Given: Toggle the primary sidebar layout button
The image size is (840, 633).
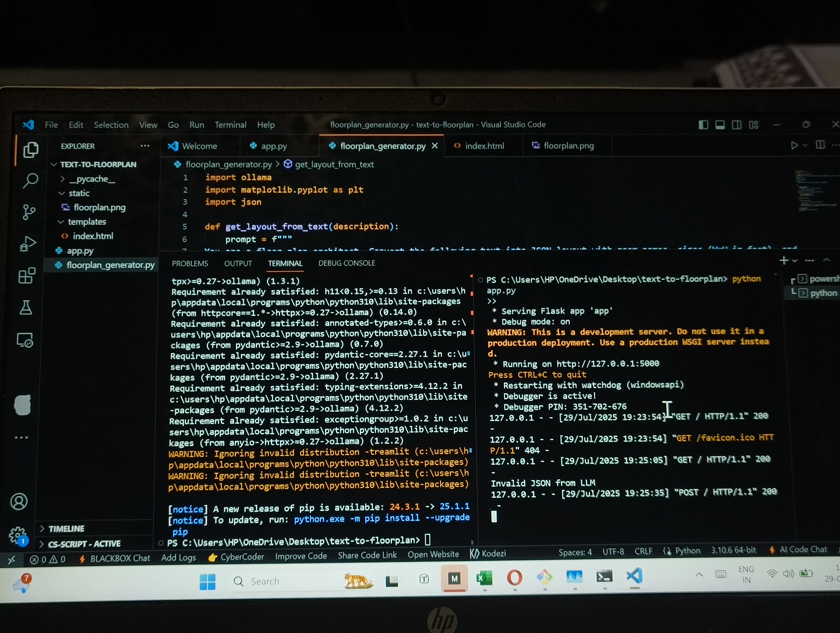Looking at the screenshot, I should [x=703, y=125].
